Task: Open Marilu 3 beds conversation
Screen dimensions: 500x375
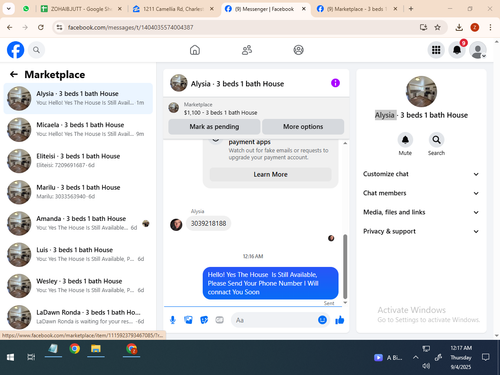Action: tap(78, 192)
